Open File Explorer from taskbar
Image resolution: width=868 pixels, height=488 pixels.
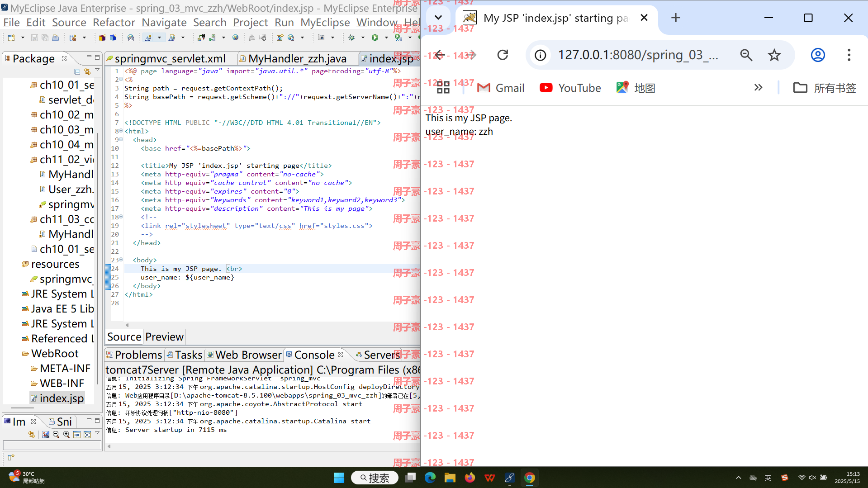[x=450, y=478]
